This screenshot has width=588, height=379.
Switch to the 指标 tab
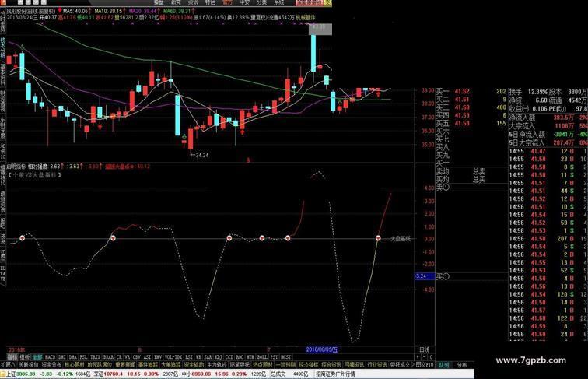tap(12, 357)
